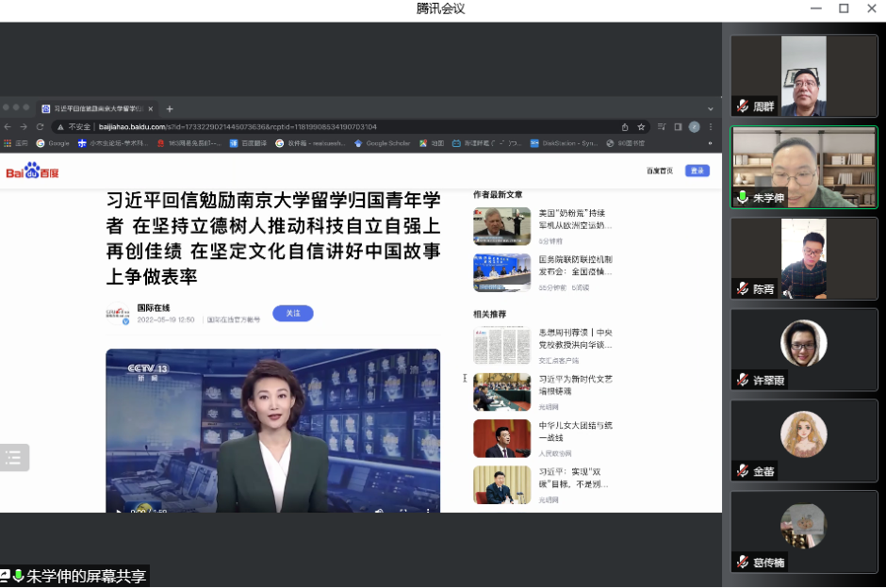The width and height of the screenshot is (886, 588).
Task: Toggle the browser side panel icon
Action: tap(677, 126)
